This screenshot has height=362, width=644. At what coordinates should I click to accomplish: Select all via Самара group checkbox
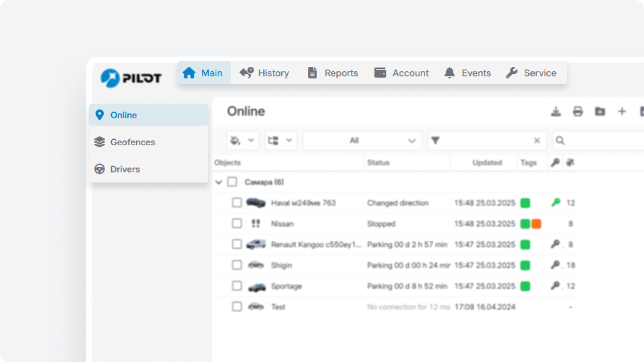click(x=232, y=182)
